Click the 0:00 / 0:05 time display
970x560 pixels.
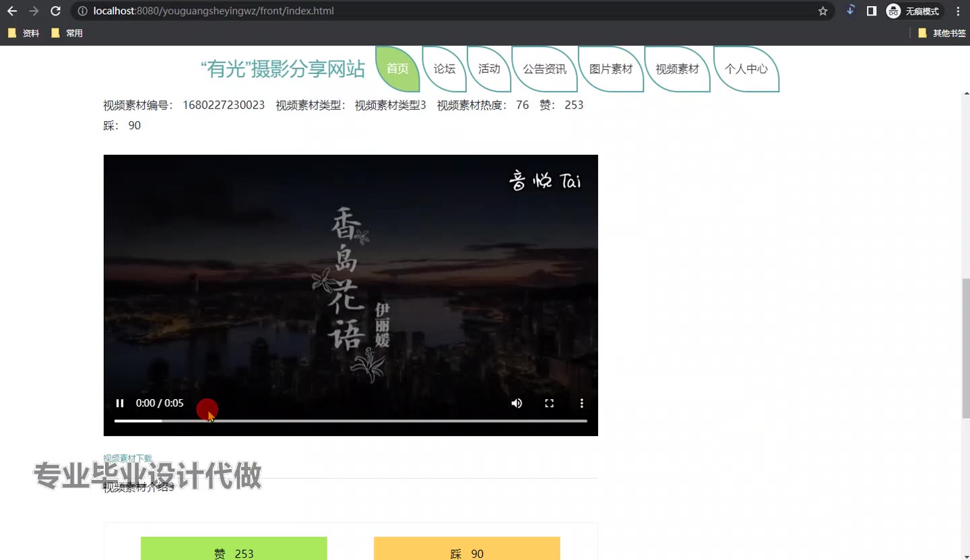[160, 403]
